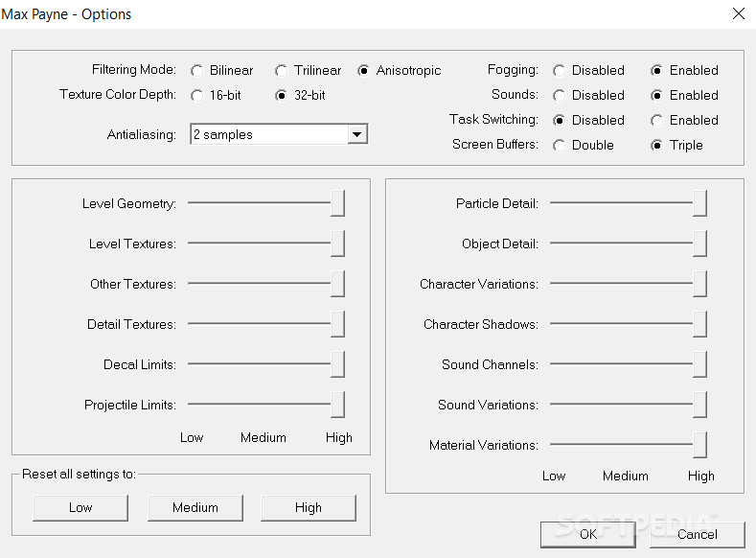Click the '2 samples' antialiasing value
Screen dimensions: 756x558
coord(223,134)
